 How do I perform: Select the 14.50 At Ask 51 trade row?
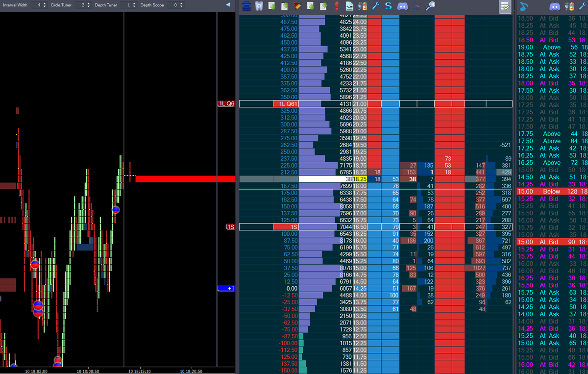click(552, 177)
